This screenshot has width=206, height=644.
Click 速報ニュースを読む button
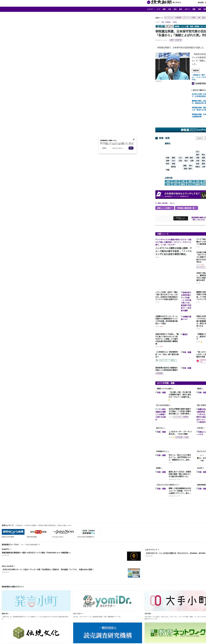click(x=165, y=208)
